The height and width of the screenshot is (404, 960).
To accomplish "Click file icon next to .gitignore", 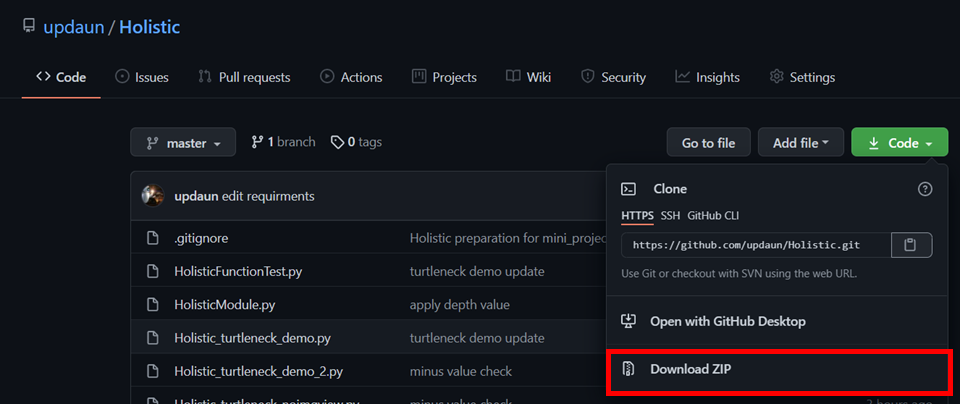I will click(153, 238).
